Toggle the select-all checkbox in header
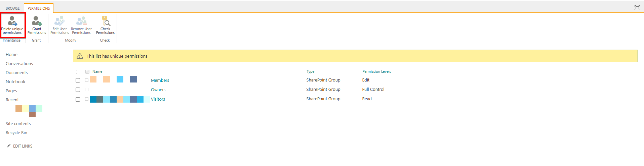The height and width of the screenshot is (166, 644). click(x=78, y=72)
